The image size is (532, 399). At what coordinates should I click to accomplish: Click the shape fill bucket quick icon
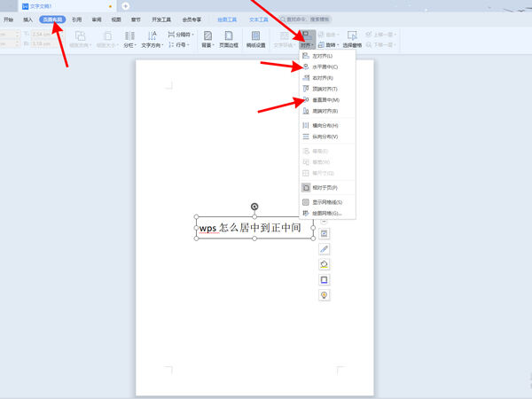point(325,264)
